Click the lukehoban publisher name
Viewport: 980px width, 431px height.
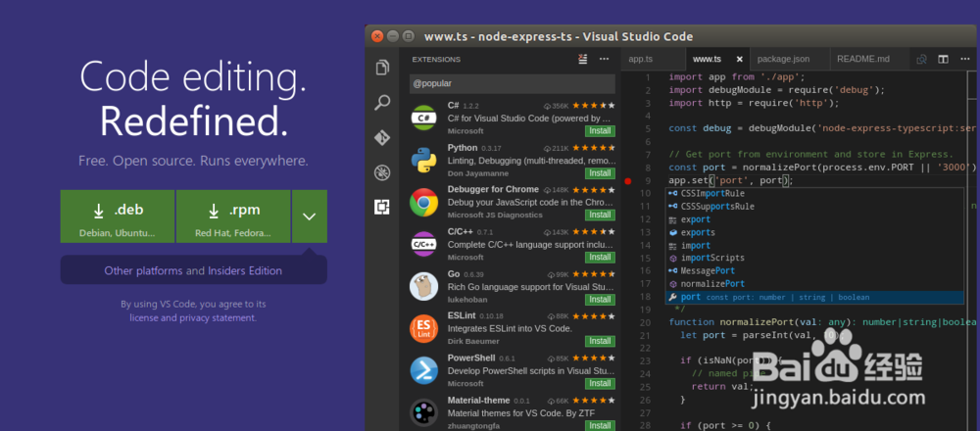(x=465, y=300)
